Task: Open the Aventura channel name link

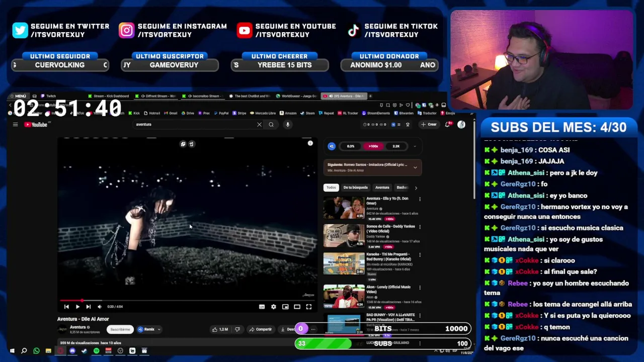Action: pyautogui.click(x=77, y=327)
